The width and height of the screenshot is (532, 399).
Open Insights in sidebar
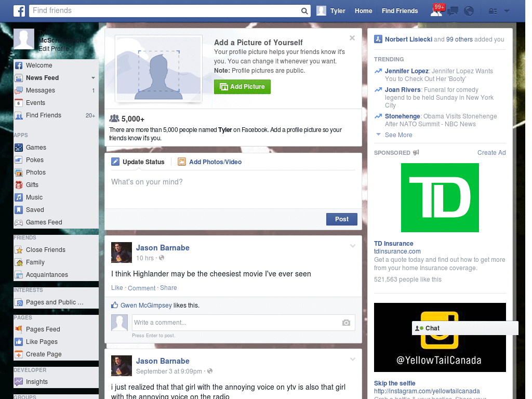click(56, 382)
